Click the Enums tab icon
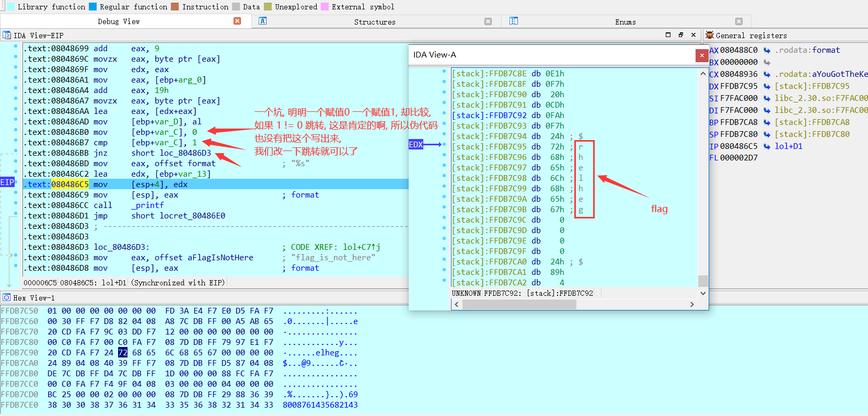The height and width of the screenshot is (416, 868). pos(514,21)
